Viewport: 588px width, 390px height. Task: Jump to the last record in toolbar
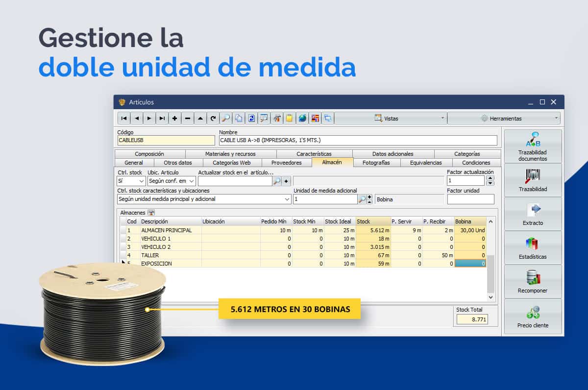tap(162, 118)
